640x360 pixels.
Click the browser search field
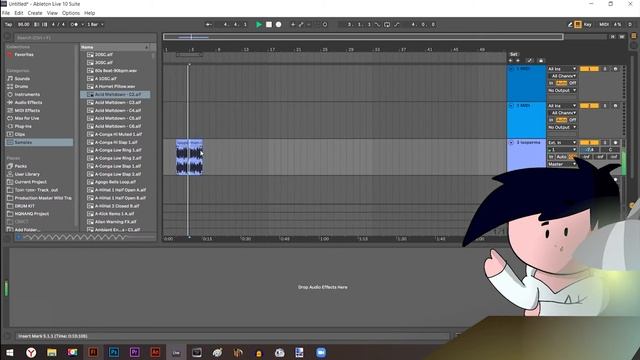[x=84, y=38]
